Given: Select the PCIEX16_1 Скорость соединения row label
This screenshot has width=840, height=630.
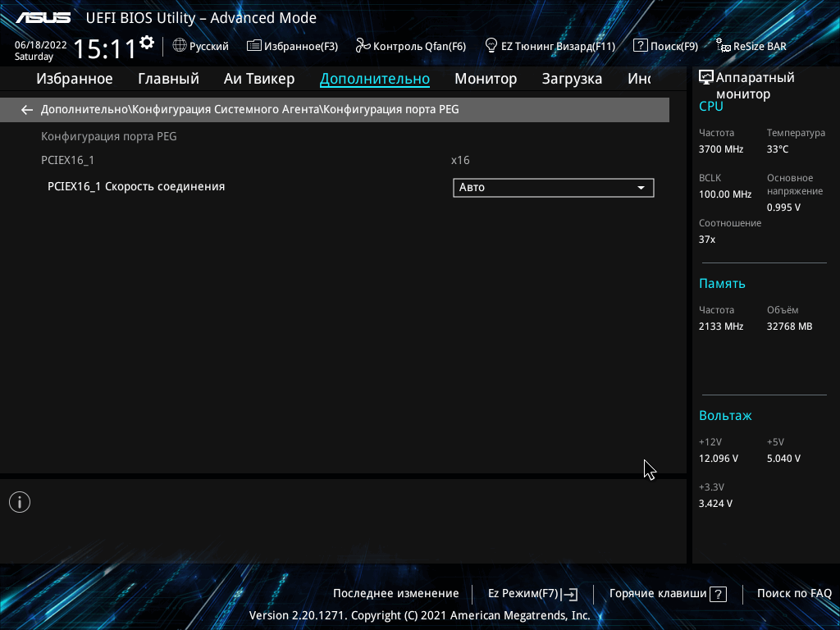Looking at the screenshot, I should pos(136,186).
